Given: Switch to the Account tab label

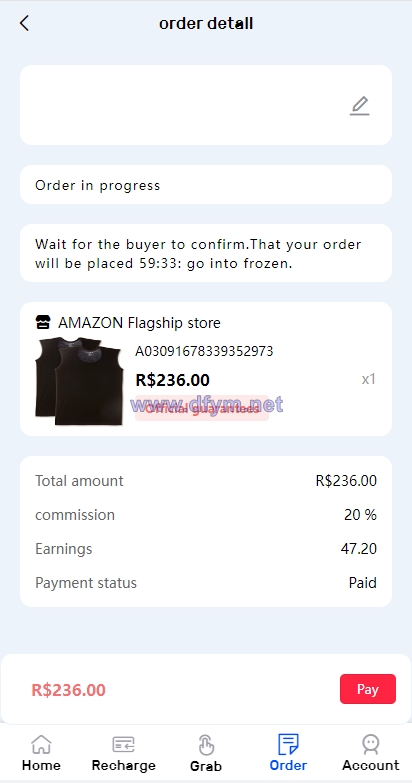Looking at the screenshot, I should pyautogui.click(x=371, y=765).
